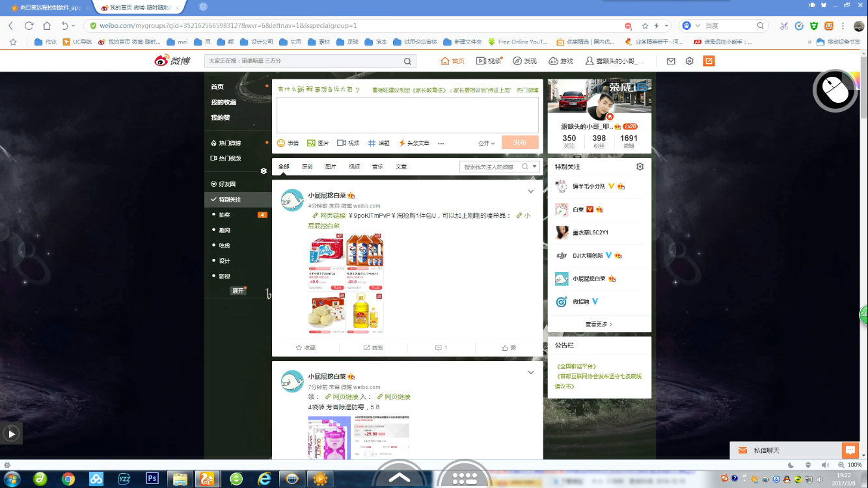The image size is (868, 488).
Task: Click the 表情 emoji icon in composer
Action: 281,143
